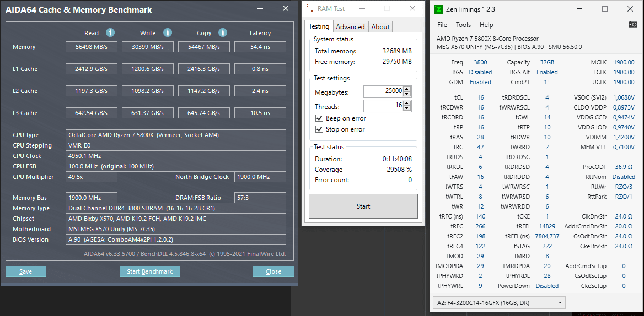Click the BGS Disabled value in ZenTimings

(x=480, y=72)
